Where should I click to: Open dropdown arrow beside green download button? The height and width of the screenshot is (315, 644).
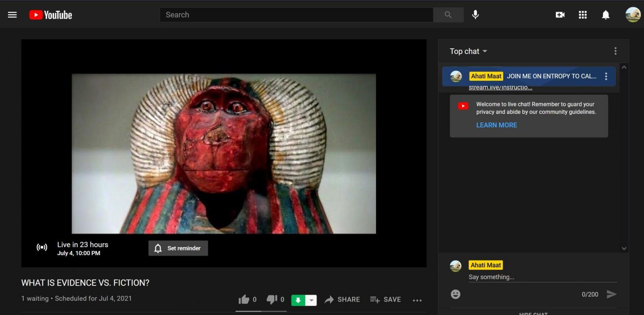(311, 300)
